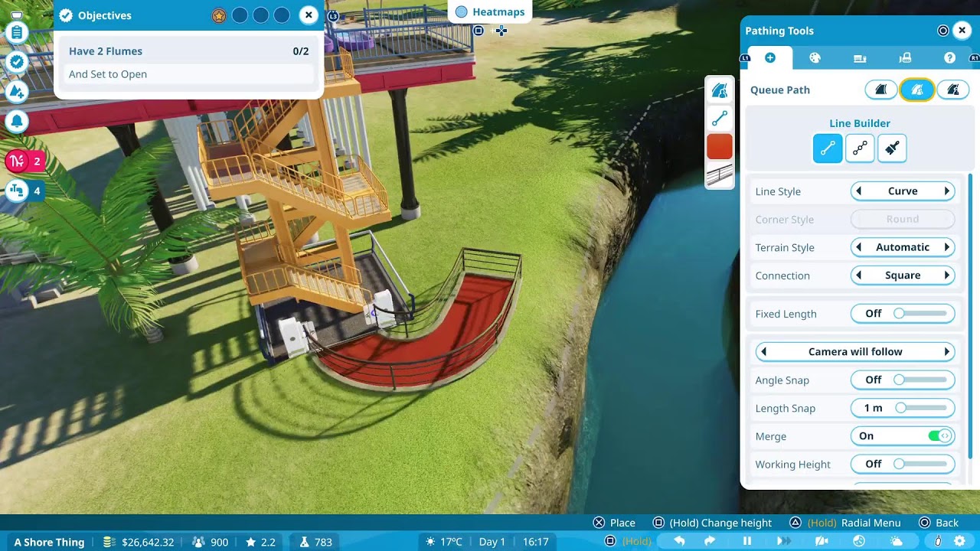The image size is (980, 551).
Task: Select the bronze star objective medal
Action: pos(219,15)
